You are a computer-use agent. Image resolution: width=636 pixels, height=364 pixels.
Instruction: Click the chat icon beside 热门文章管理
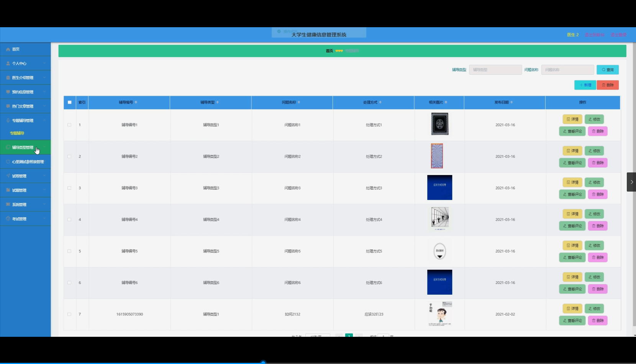click(x=8, y=106)
